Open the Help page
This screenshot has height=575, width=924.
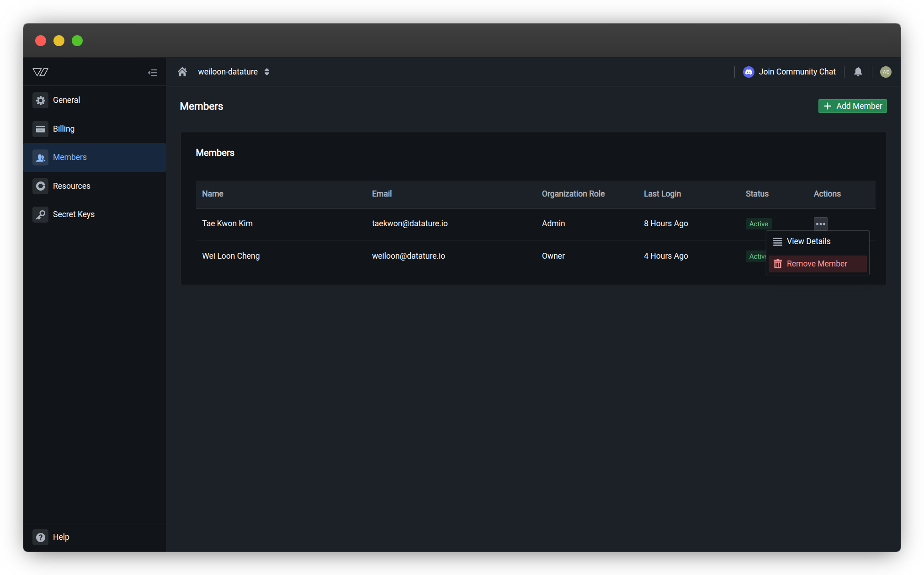61,537
